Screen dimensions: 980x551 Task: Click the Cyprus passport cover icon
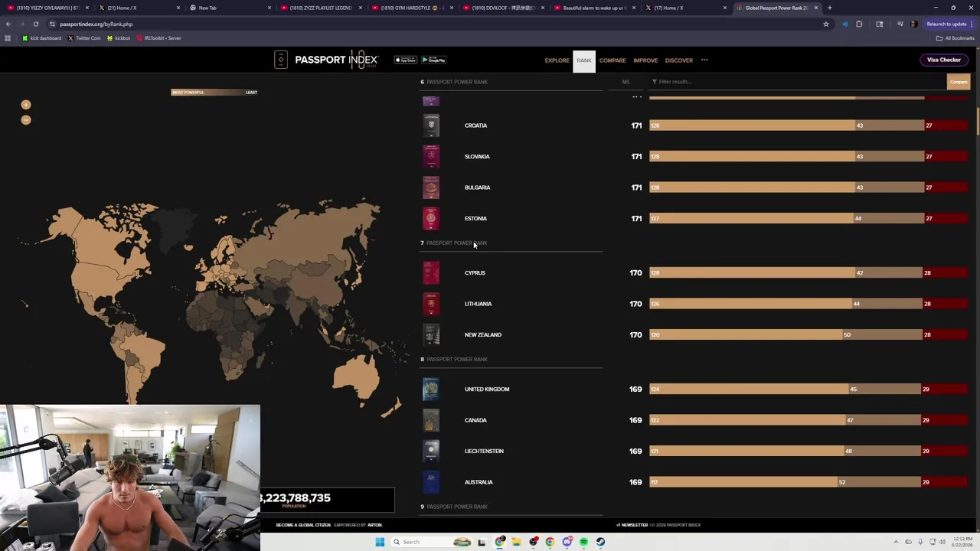431,273
